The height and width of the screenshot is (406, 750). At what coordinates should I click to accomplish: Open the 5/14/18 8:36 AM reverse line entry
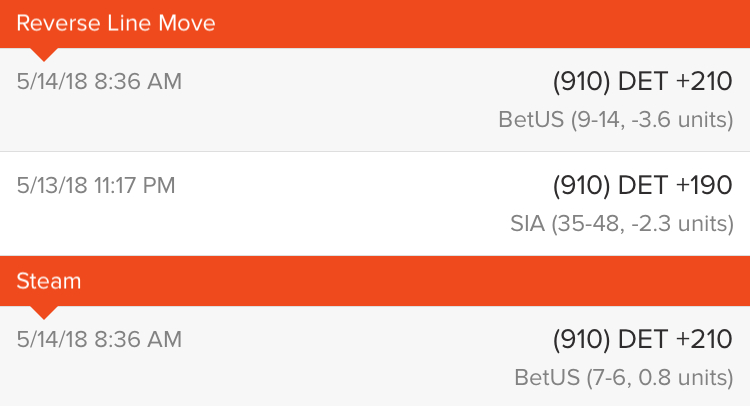[x=375, y=99]
